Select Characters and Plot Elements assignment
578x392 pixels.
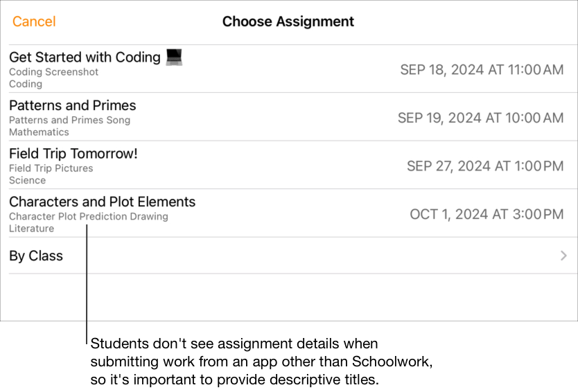click(103, 202)
